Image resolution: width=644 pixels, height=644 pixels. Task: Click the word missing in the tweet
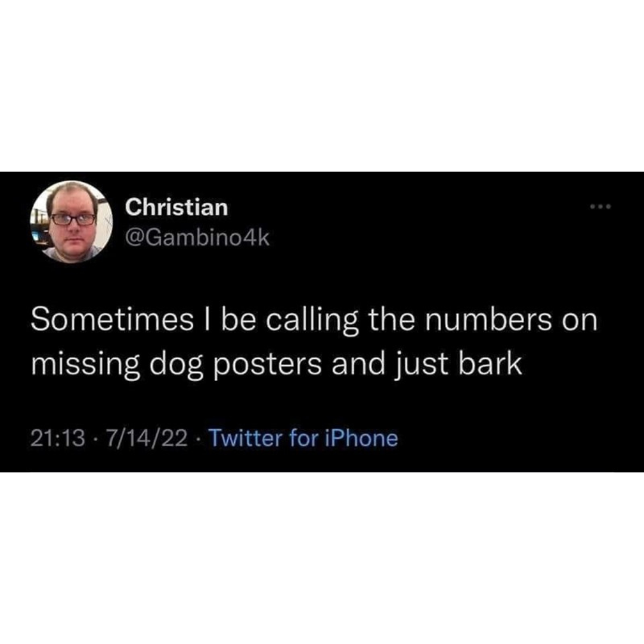[85, 365]
